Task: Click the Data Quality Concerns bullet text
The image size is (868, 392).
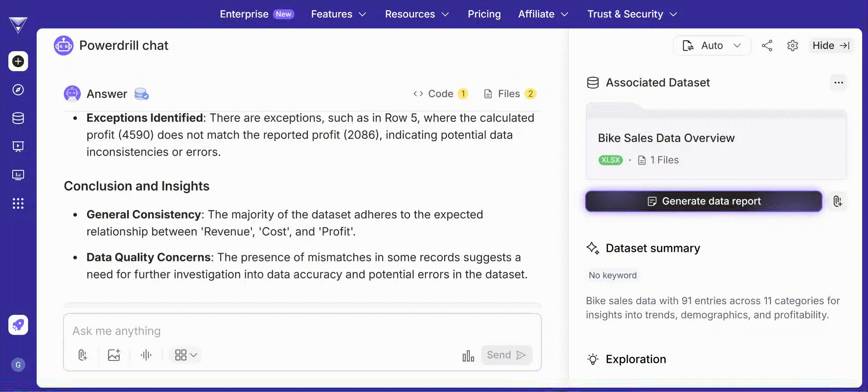Action: pyautogui.click(x=307, y=266)
